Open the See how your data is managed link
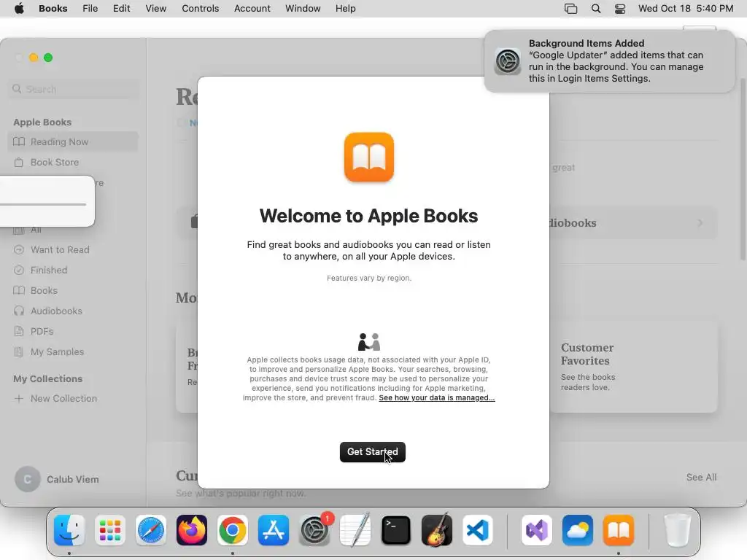This screenshot has width=747, height=560. coord(437,397)
